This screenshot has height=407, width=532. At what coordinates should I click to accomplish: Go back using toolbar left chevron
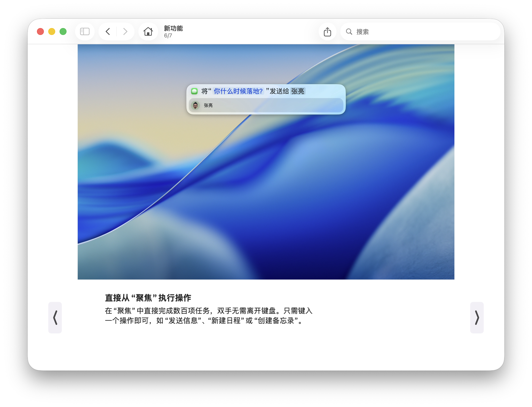(108, 31)
